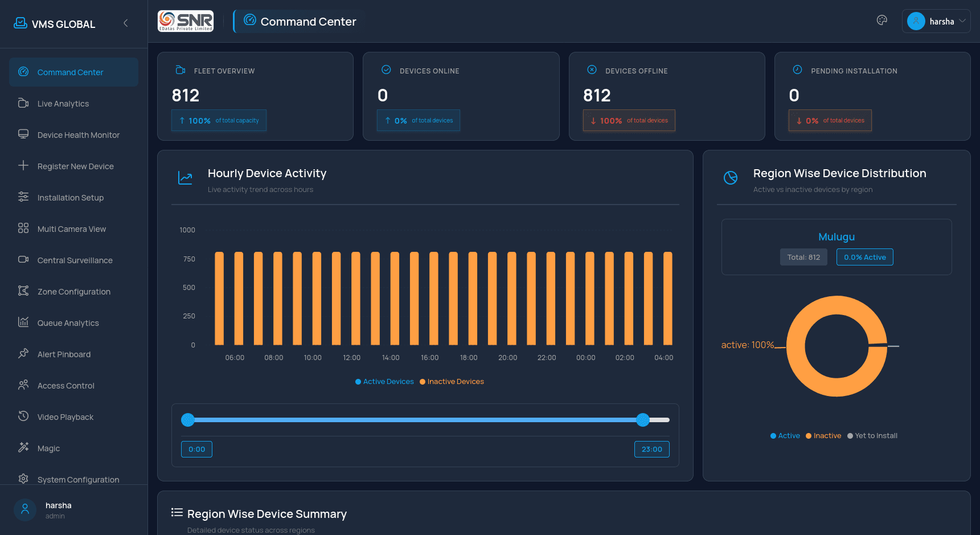
Task: Open the harsha user dropdown menu
Action: pyautogui.click(x=936, y=22)
